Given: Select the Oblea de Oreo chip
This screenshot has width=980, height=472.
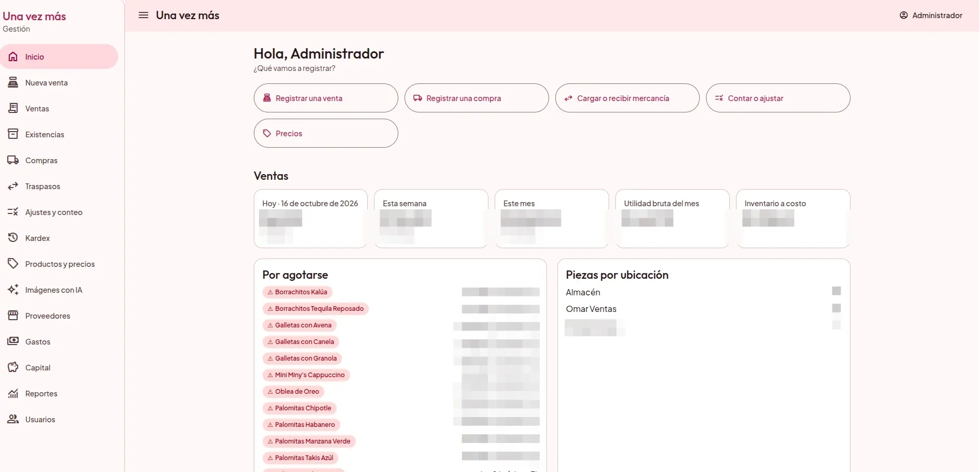Looking at the screenshot, I should coord(293,392).
